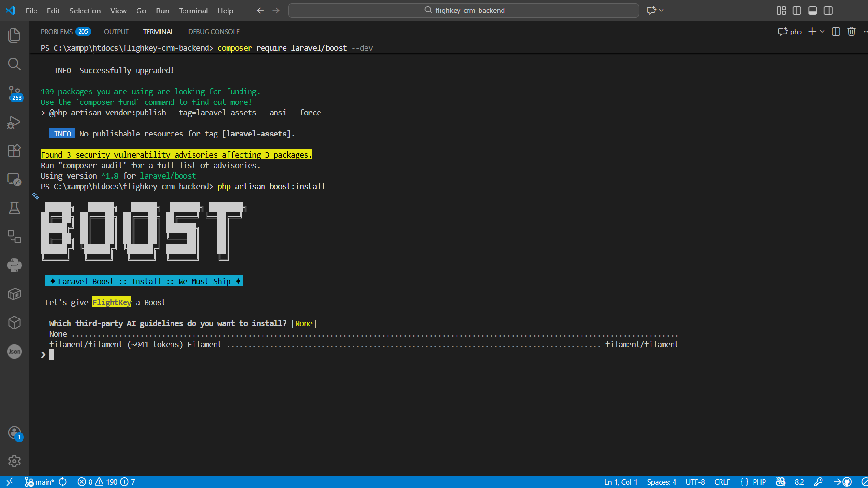Click the CRLF line ending indicator
Viewport: 868px width, 488px height.
coord(722,482)
